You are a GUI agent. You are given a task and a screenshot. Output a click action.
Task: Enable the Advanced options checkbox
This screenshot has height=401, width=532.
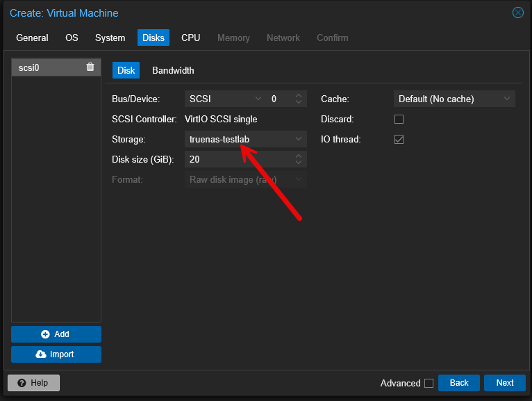click(x=429, y=383)
